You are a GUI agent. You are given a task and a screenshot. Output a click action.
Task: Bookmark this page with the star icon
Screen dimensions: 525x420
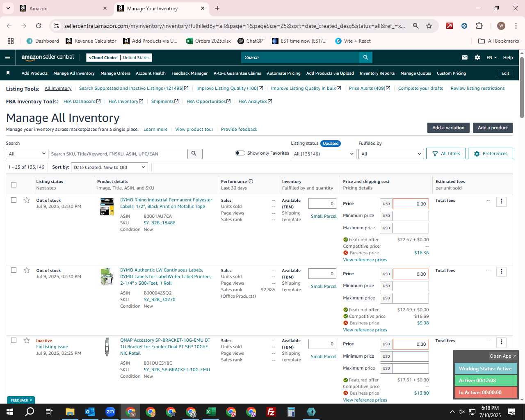429,26
